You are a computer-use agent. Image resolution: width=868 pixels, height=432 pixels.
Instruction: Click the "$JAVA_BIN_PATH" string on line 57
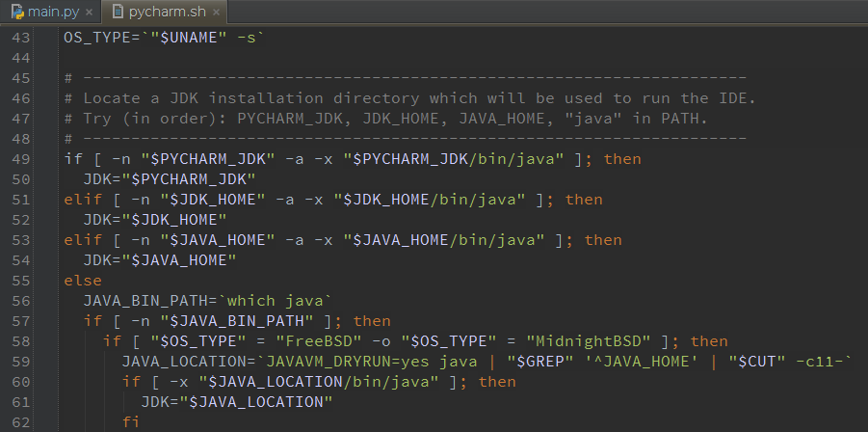(237, 321)
